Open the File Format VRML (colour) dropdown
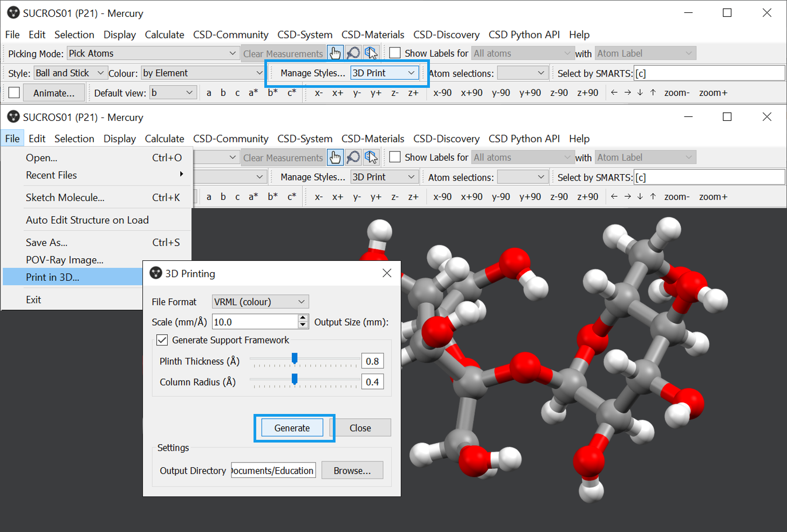The height and width of the screenshot is (532, 787). coord(260,302)
